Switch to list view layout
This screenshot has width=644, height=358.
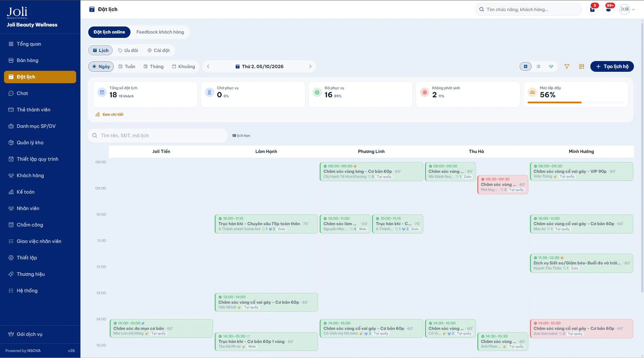coord(538,66)
